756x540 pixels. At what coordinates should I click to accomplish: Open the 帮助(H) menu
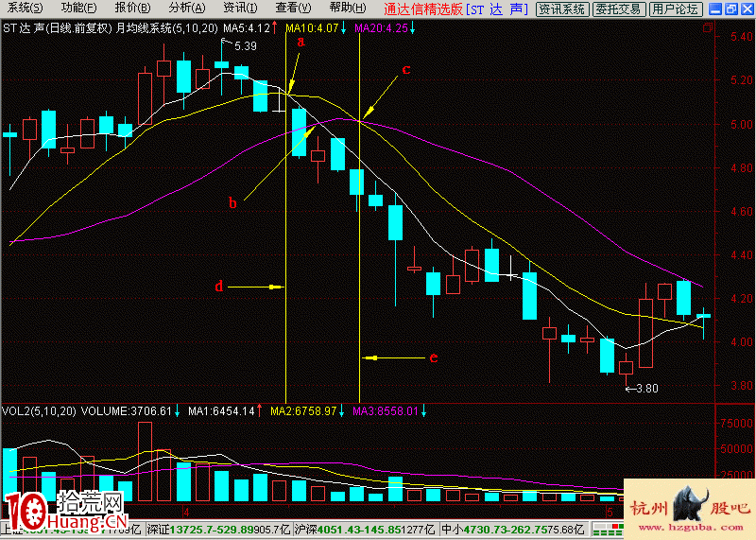348,9
